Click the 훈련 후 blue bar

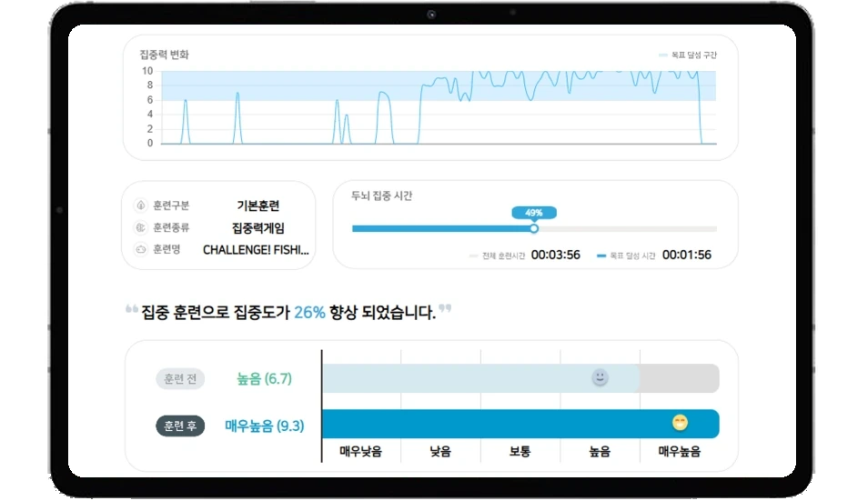pyautogui.click(x=520, y=424)
